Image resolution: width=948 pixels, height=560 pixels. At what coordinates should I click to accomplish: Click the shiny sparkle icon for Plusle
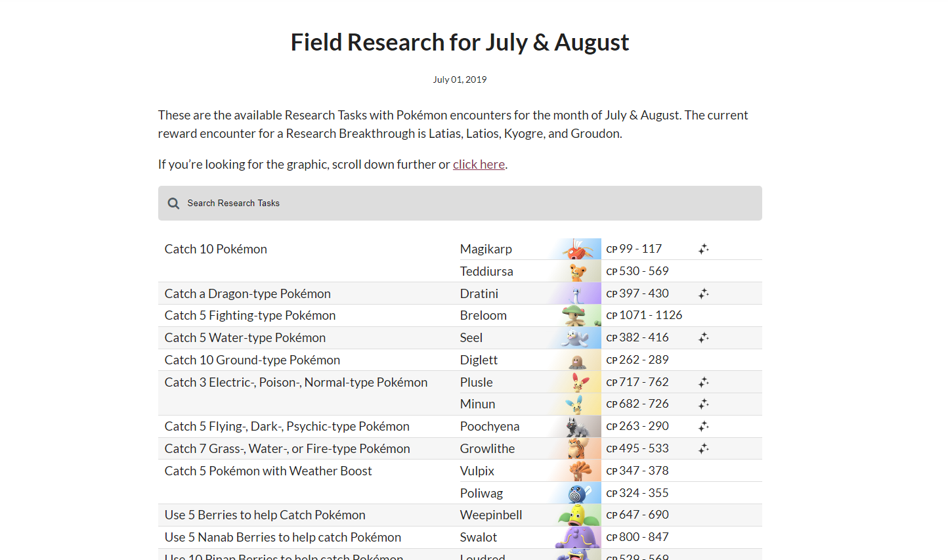click(703, 382)
